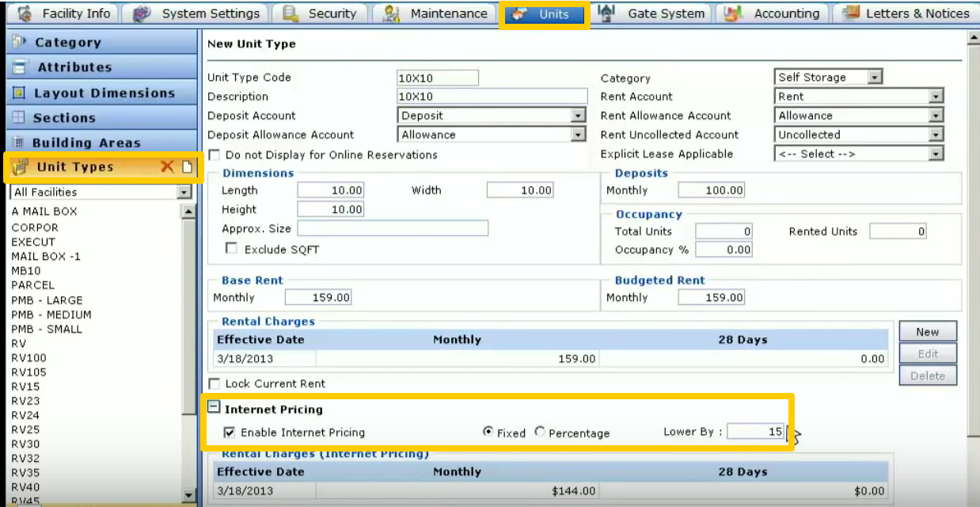
Task: Click the red X delete icon beside Unit Types
Action: [x=167, y=166]
